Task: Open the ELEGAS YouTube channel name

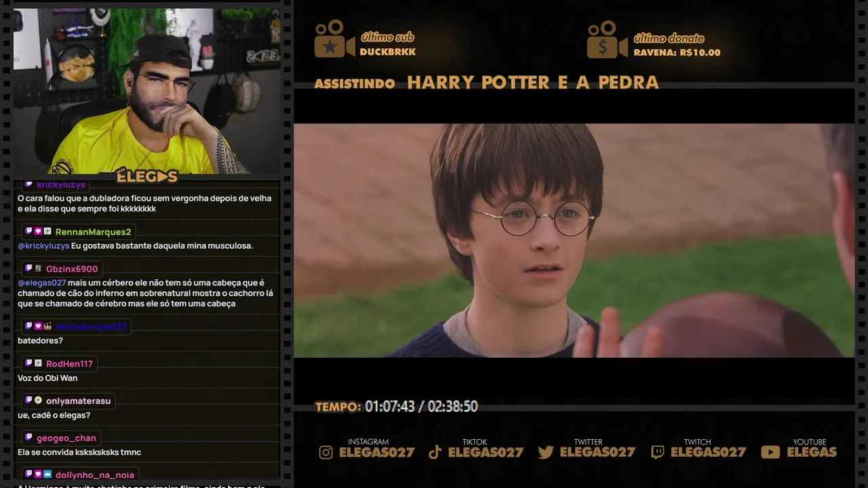Action: 812,452
